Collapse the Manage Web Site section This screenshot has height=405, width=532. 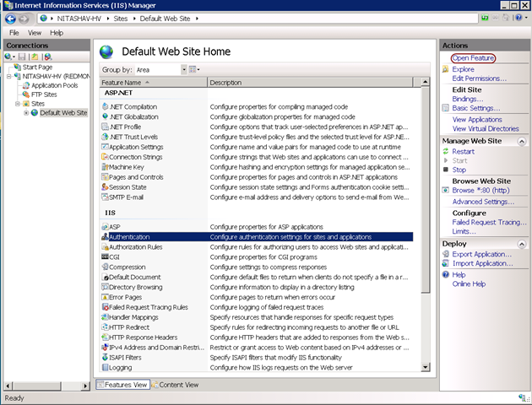(522, 141)
